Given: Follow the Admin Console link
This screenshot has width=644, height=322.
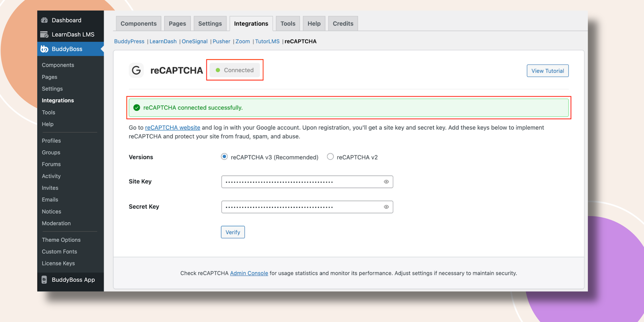Looking at the screenshot, I should [249, 273].
